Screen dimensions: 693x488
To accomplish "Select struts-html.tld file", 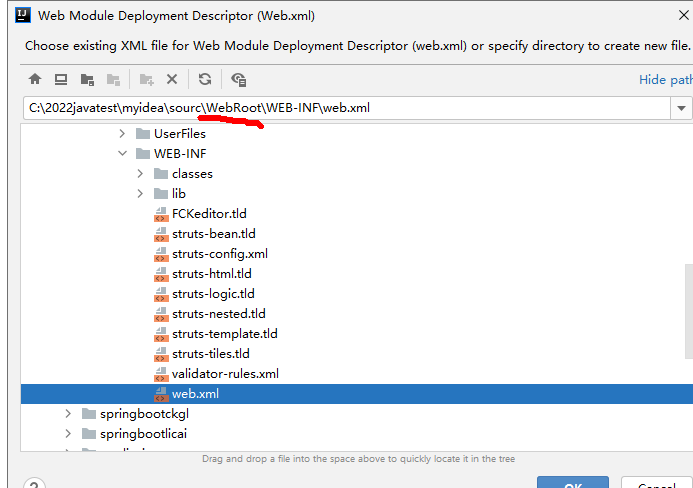I will (x=212, y=274).
